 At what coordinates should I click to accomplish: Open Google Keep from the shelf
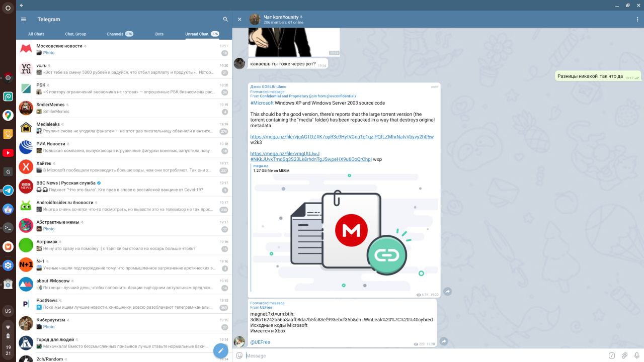(x=8, y=134)
